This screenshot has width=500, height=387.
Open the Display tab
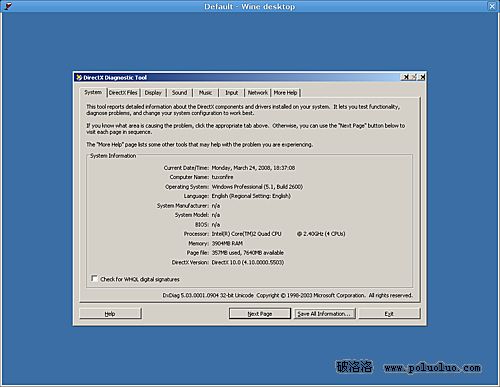(x=153, y=93)
